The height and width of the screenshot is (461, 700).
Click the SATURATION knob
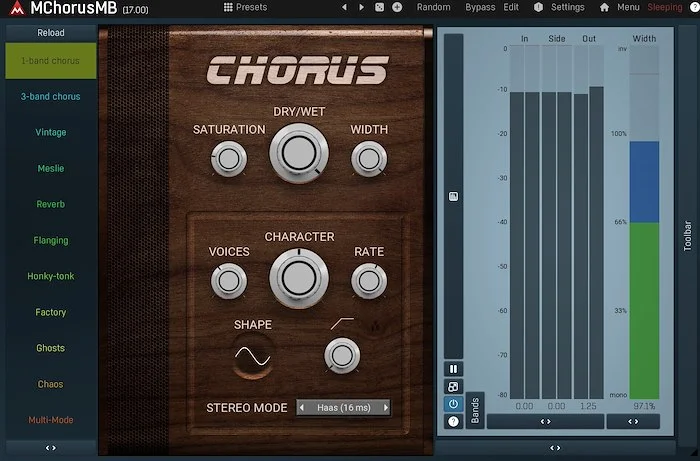click(229, 159)
